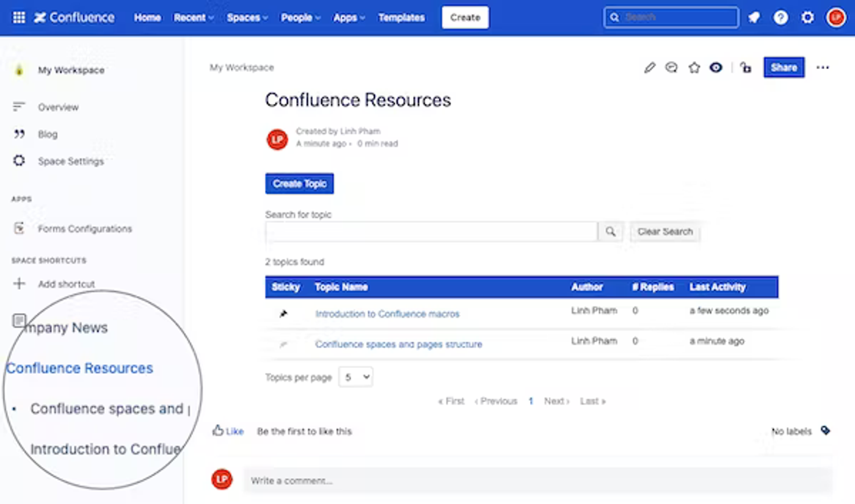
Task: Edit page with the pencil icon
Action: (650, 68)
